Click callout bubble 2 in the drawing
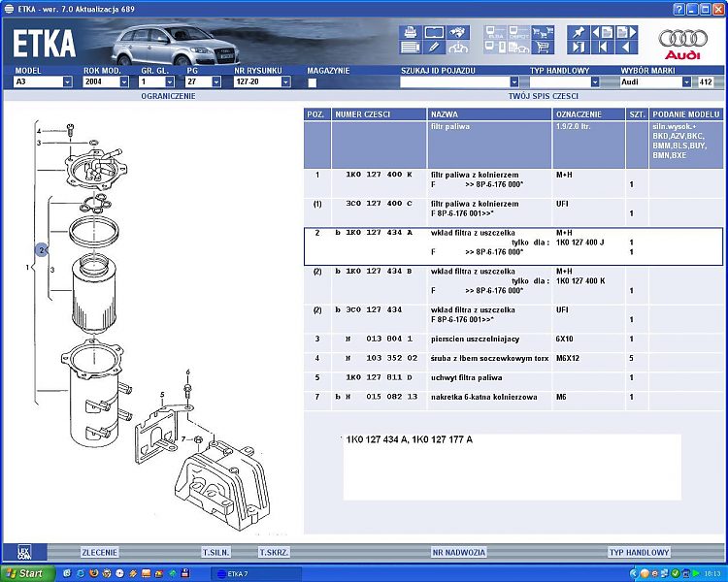The height and width of the screenshot is (582, 728). pos(42,250)
